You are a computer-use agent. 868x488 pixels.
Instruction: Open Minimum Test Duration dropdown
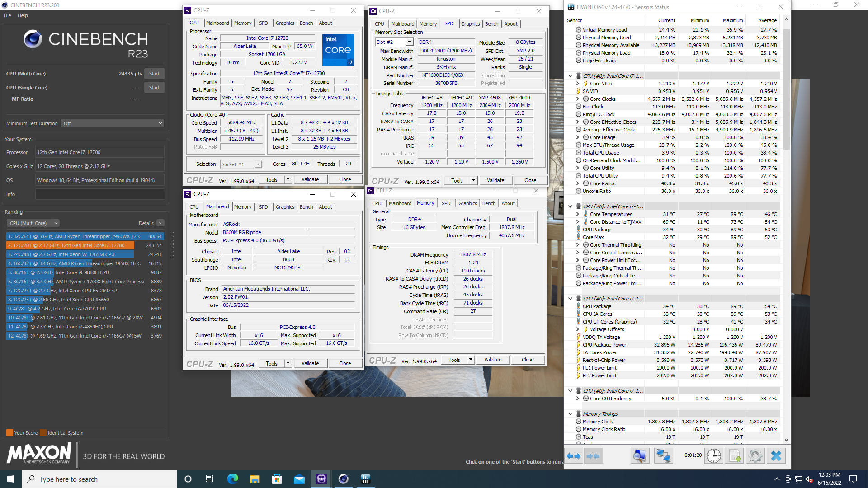click(112, 123)
